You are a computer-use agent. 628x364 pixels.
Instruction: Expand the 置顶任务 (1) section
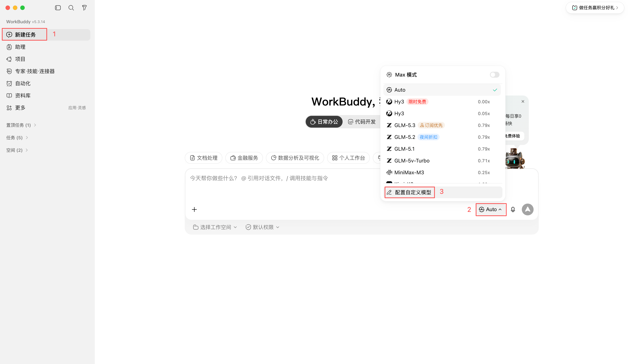pyautogui.click(x=21, y=125)
